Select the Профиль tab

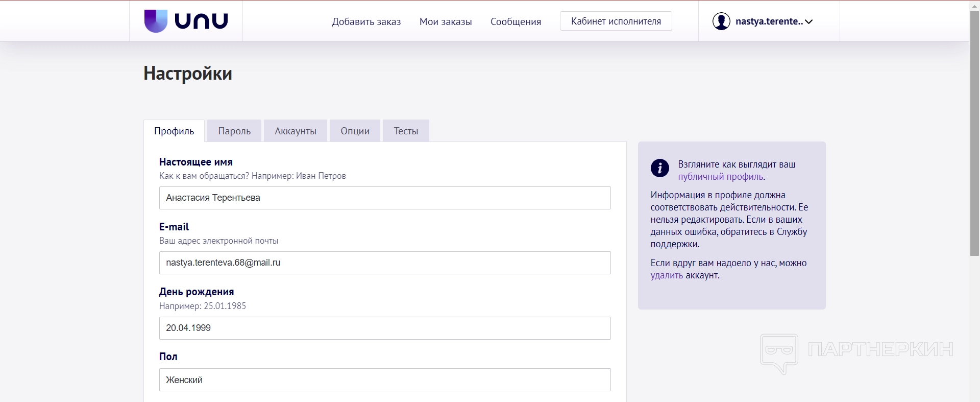(174, 131)
